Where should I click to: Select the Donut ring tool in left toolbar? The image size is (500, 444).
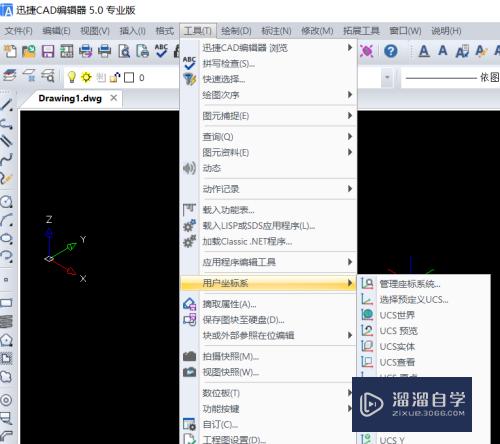(x=7, y=400)
